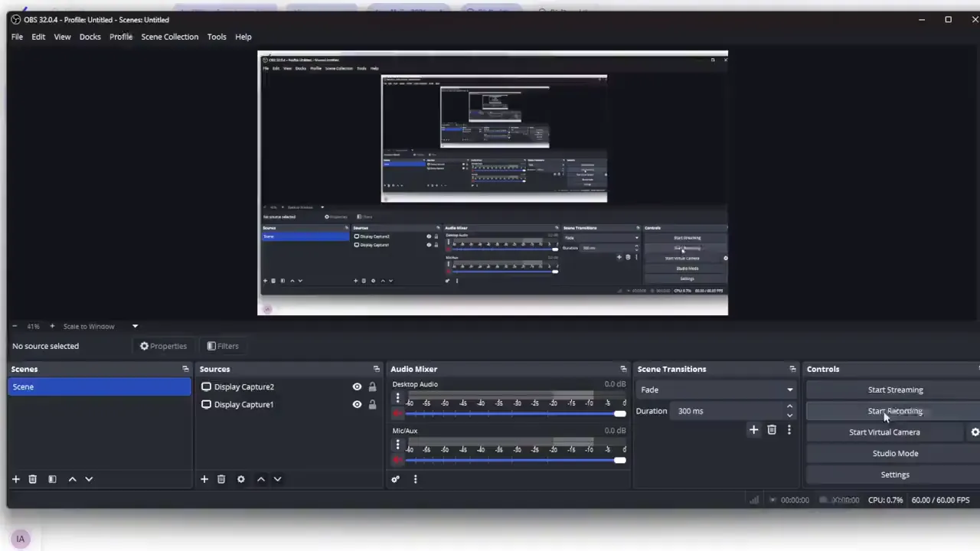Open the Docks menu

90,37
